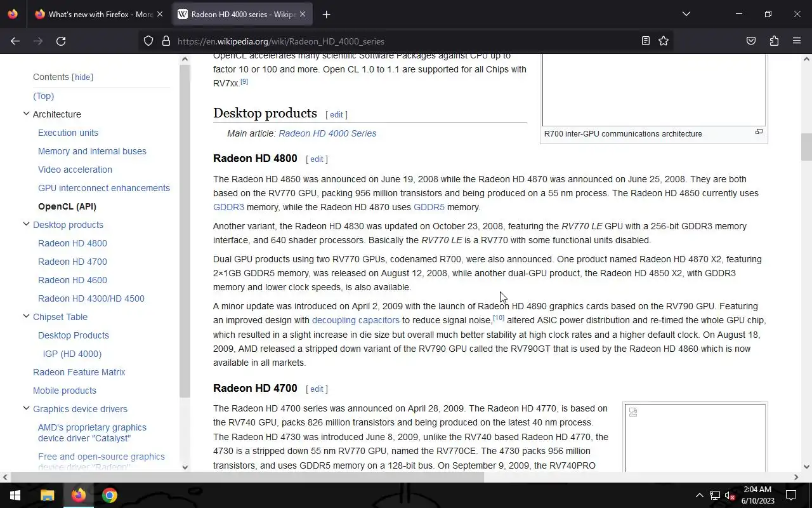812x508 pixels.
Task: Open File Explorer from taskbar
Action: tap(47, 495)
